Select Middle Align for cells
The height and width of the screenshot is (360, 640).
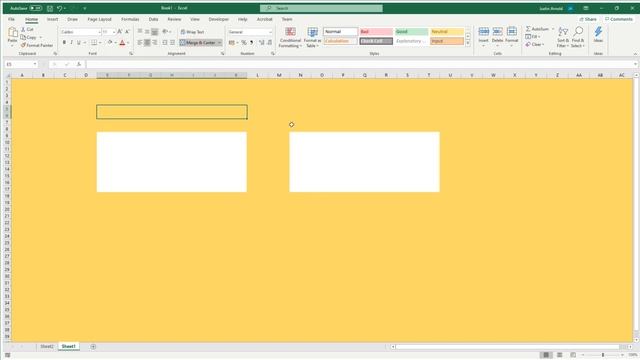click(147, 31)
